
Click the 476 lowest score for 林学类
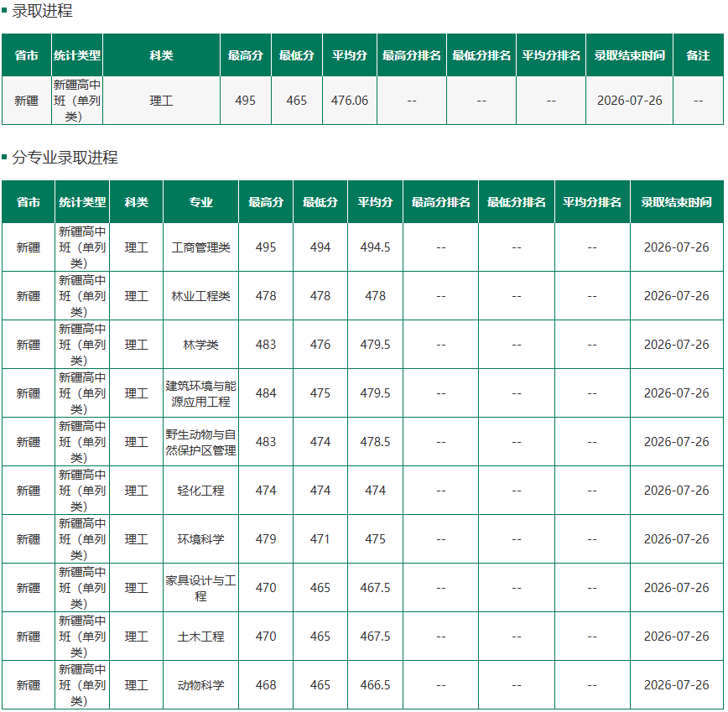point(320,345)
